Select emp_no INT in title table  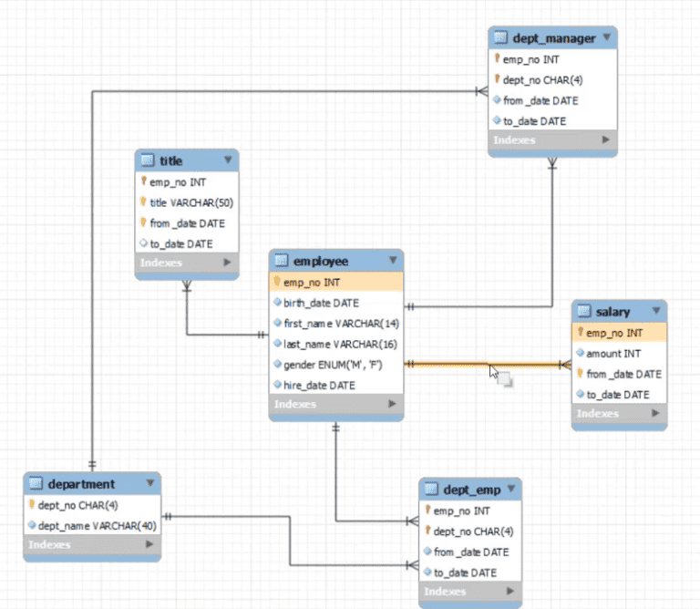click(x=187, y=182)
